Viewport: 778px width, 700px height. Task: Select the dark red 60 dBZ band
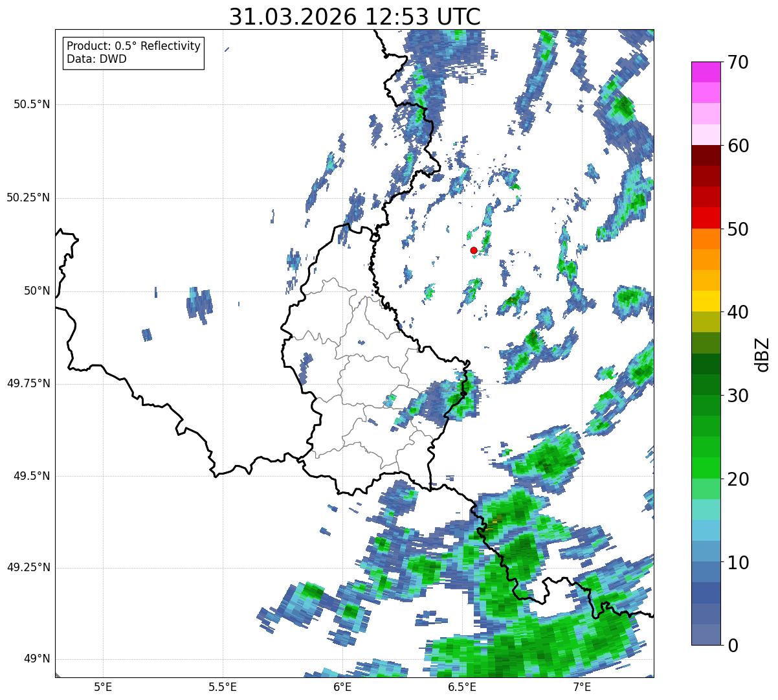point(706,155)
